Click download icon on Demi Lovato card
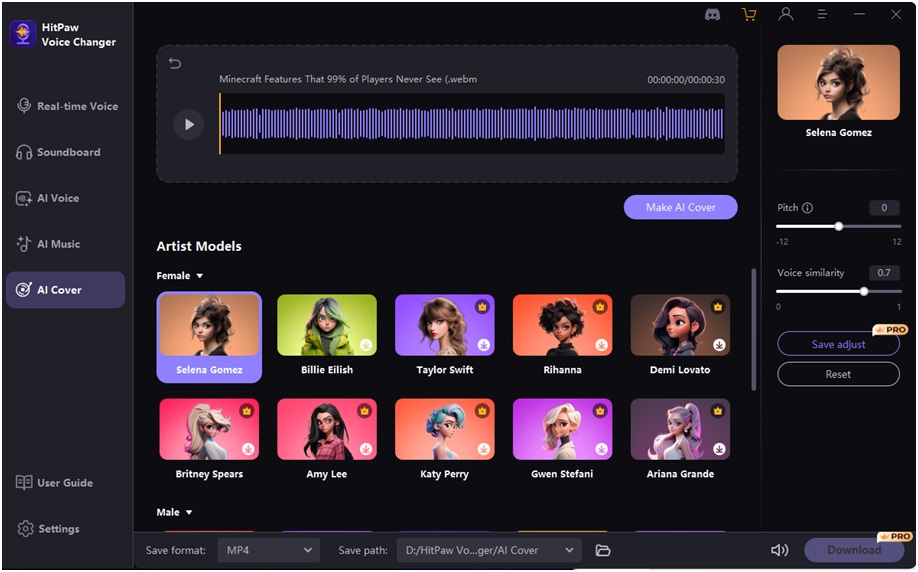The height and width of the screenshot is (572, 918). (719, 345)
